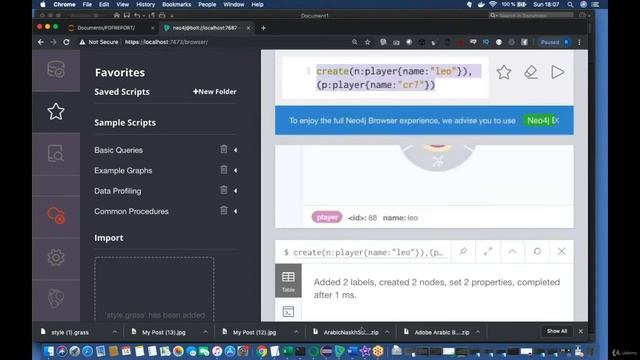Open the Documents search sidebar icon

click(x=56, y=153)
